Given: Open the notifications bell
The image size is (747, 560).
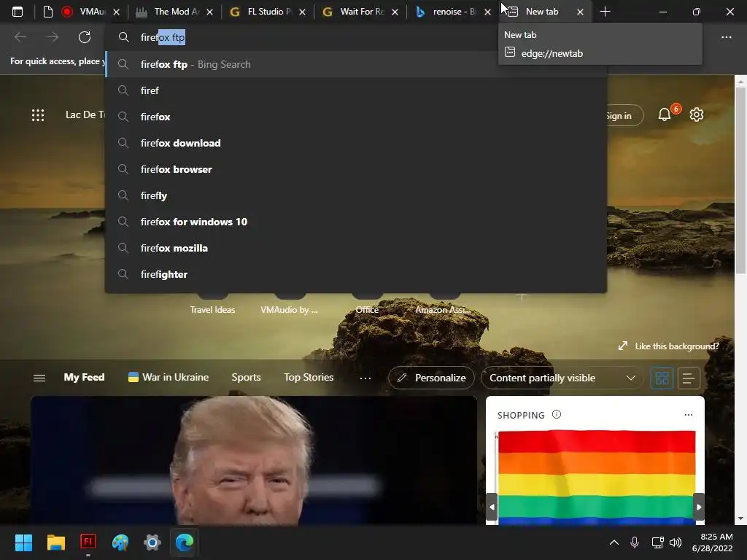Looking at the screenshot, I should coord(665,114).
